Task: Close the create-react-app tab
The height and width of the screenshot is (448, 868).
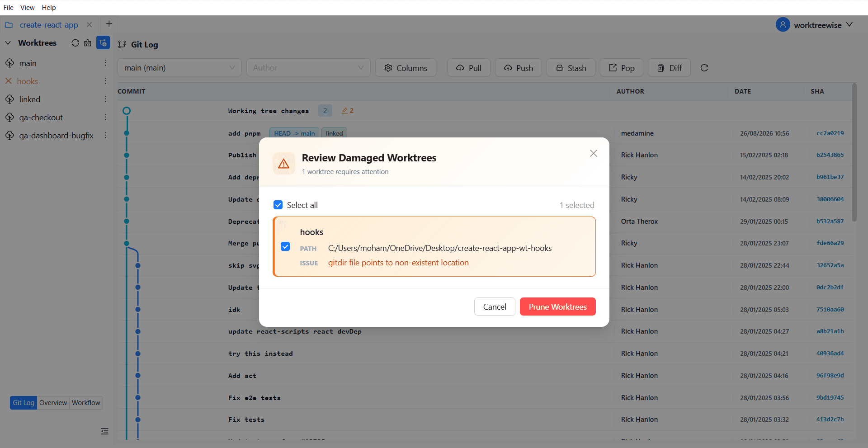Action: point(90,25)
